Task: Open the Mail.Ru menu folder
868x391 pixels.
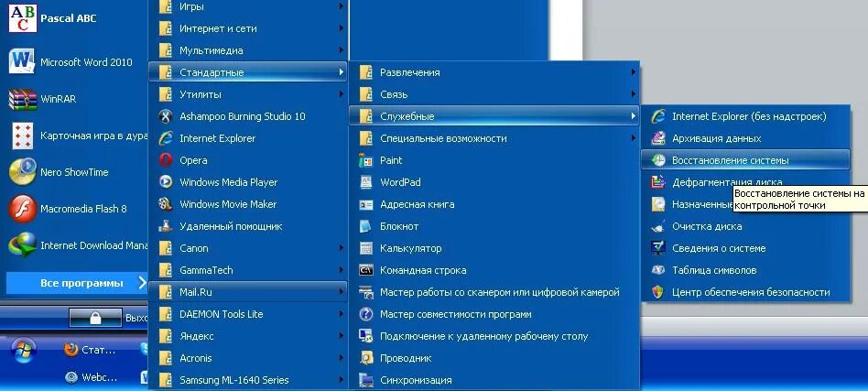Action: (248, 292)
